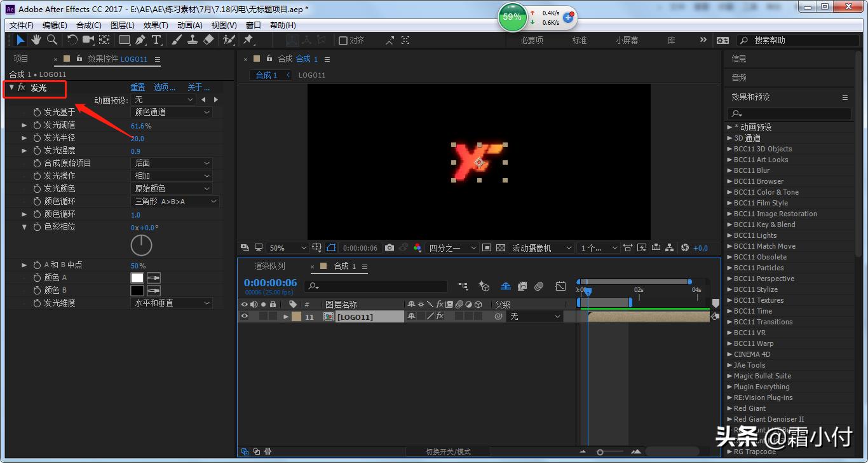
Task: Enable the 对齐 snapping checkbox
Action: (x=343, y=41)
